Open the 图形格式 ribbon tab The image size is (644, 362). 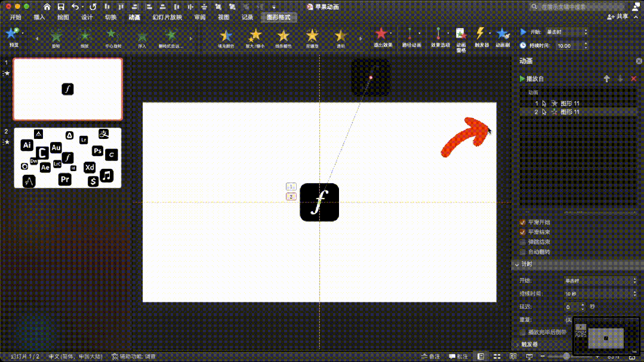pos(279,17)
